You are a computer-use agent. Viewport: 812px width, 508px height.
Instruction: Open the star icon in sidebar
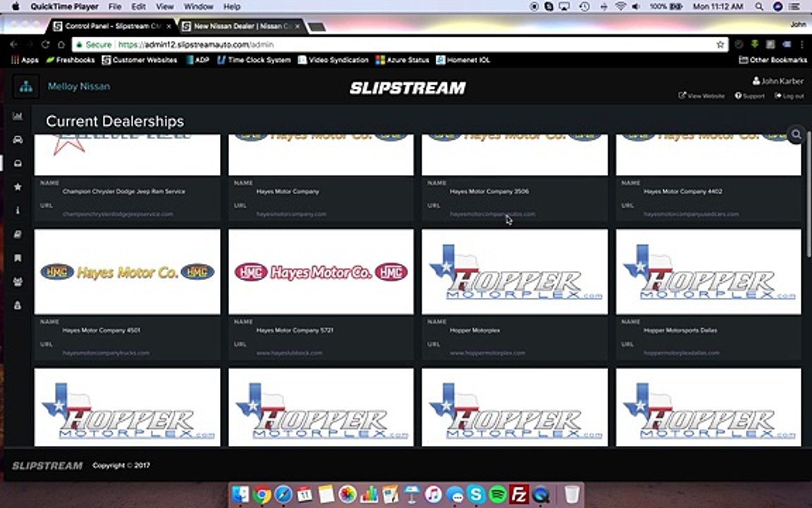(18, 186)
